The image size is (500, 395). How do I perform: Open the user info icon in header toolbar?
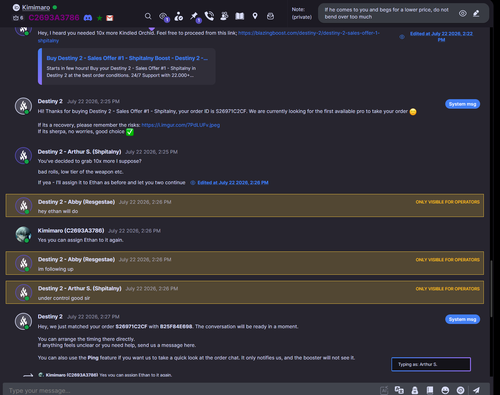tap(179, 16)
